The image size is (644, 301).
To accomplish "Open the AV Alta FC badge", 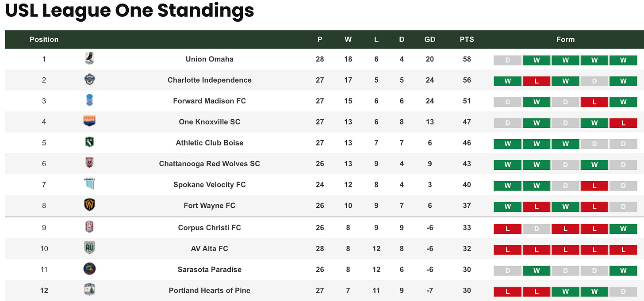I will (x=89, y=248).
